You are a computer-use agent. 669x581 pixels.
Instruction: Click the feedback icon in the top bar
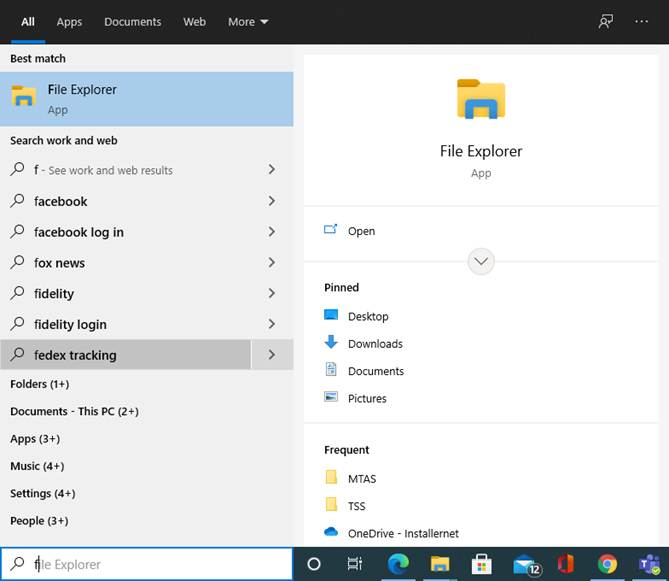click(605, 21)
